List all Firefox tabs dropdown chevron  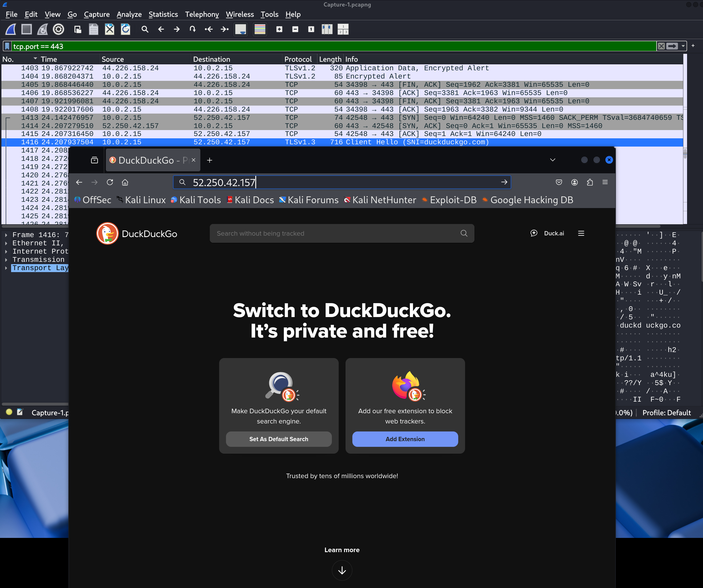coord(553,160)
